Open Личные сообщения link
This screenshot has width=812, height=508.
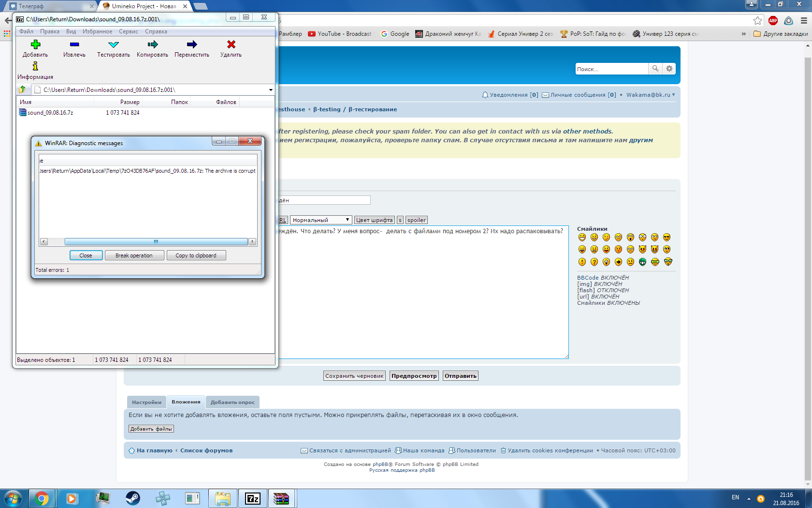[x=579, y=95]
